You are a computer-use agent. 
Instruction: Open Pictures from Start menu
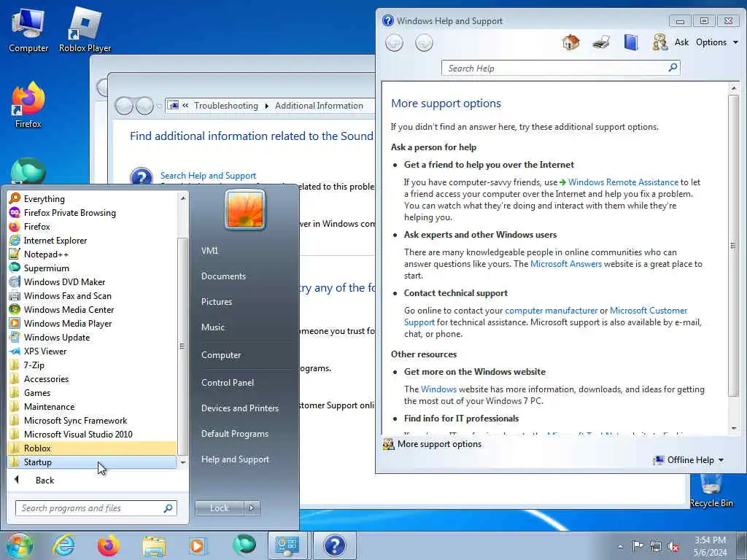coord(216,302)
